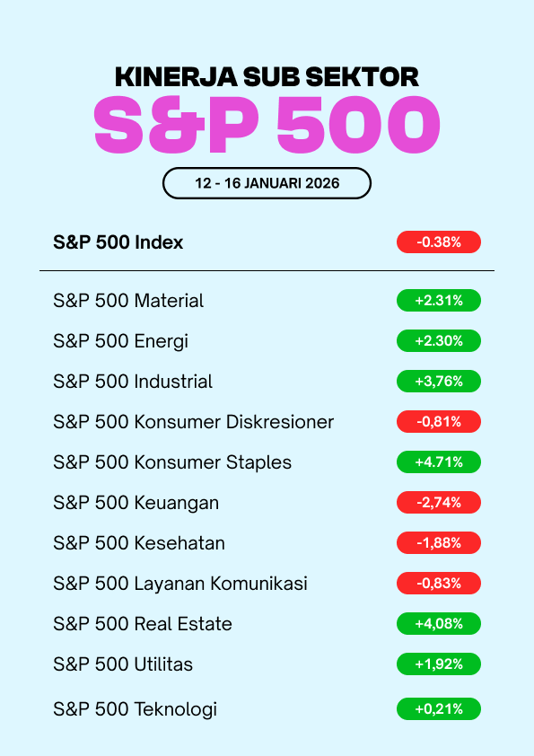Image resolution: width=534 pixels, height=756 pixels.
Task: Click the +4.71% Konsumer Staples badge
Action: (439, 462)
